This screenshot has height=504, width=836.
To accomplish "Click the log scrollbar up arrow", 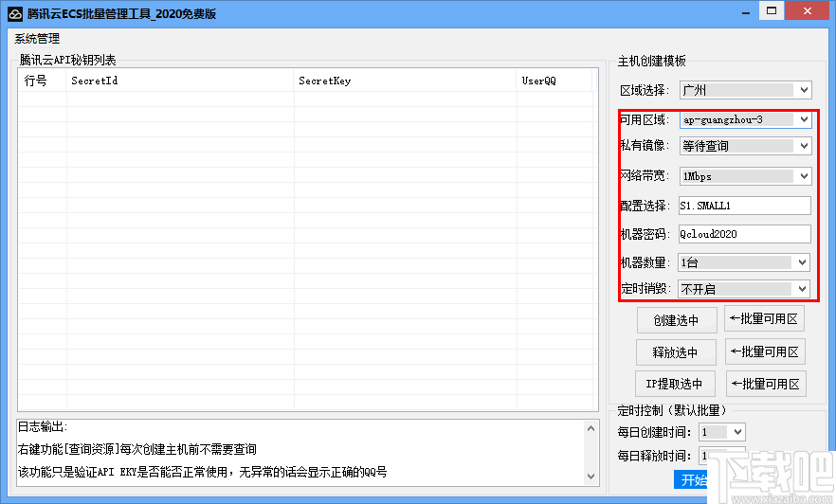I will point(591,428).
